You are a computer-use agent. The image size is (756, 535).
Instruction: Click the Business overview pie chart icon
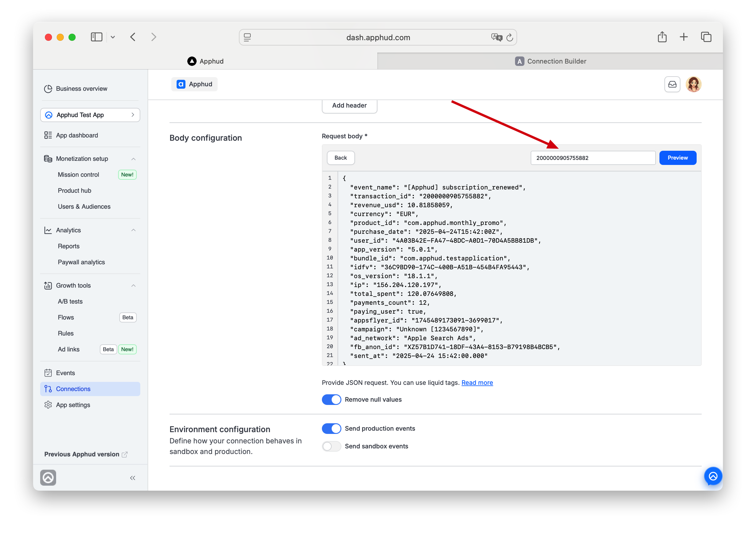pyautogui.click(x=48, y=89)
